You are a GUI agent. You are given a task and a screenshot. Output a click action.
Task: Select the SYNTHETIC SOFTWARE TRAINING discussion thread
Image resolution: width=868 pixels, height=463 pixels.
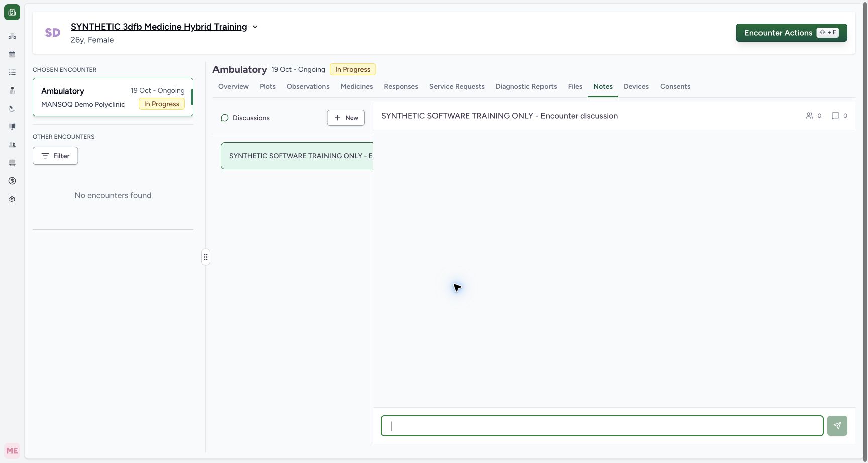pos(297,156)
